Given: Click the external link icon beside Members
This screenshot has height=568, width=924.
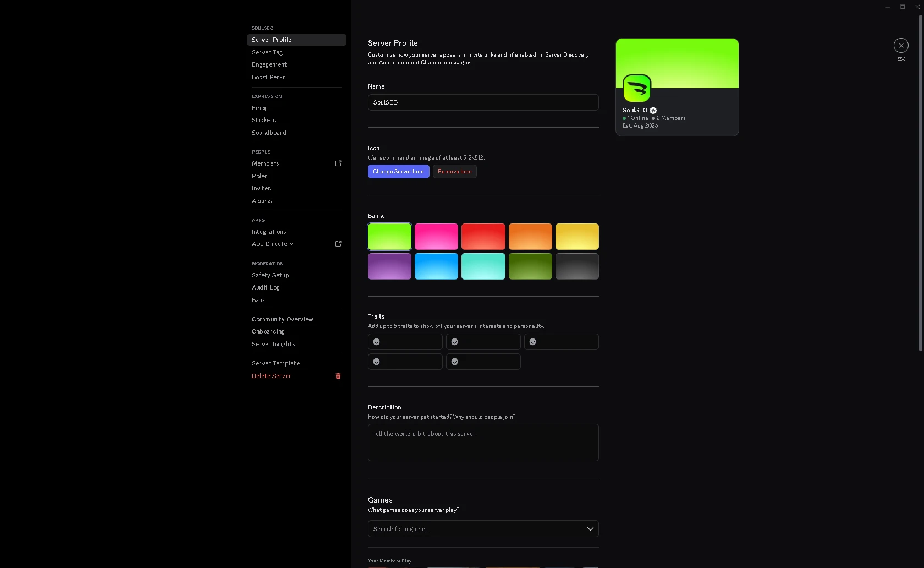Looking at the screenshot, I should click(x=338, y=163).
